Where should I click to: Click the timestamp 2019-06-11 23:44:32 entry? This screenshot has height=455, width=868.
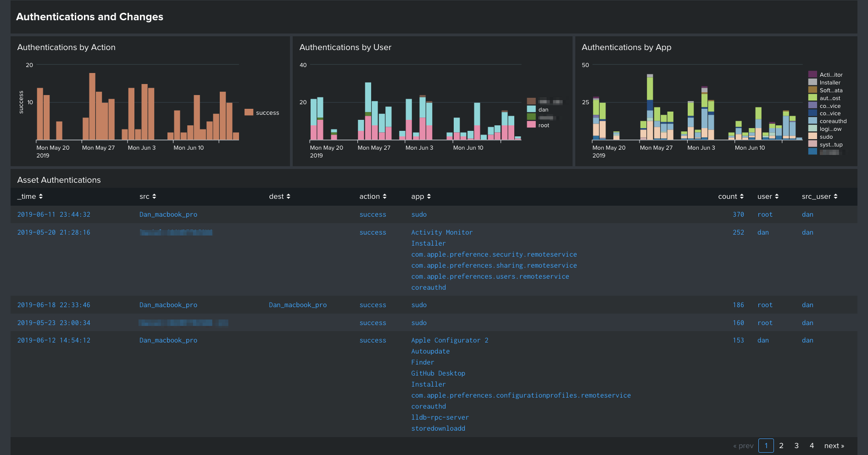pyautogui.click(x=54, y=214)
